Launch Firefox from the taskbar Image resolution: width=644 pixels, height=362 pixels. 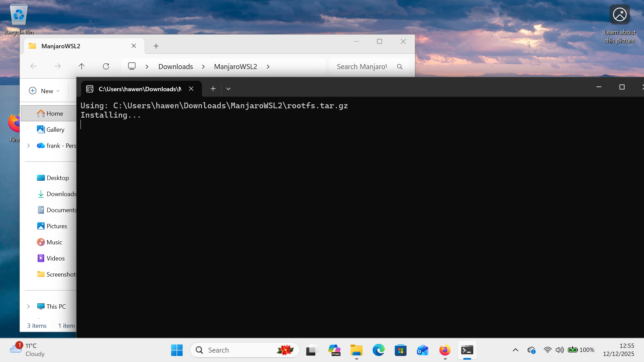(x=444, y=350)
